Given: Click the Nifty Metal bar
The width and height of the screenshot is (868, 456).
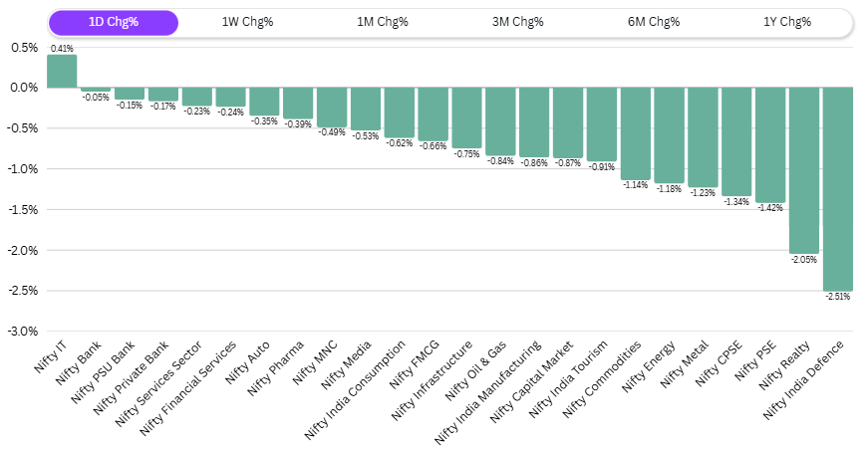Looking at the screenshot, I should click(x=703, y=136).
